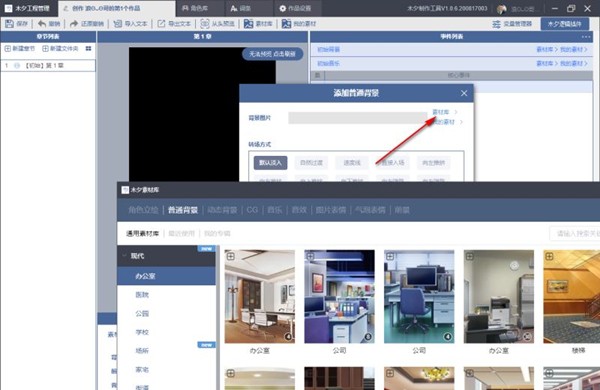This screenshot has height=390, width=600.
Task: Open the 我的专辑 sub-tab
Action: pyautogui.click(x=217, y=233)
